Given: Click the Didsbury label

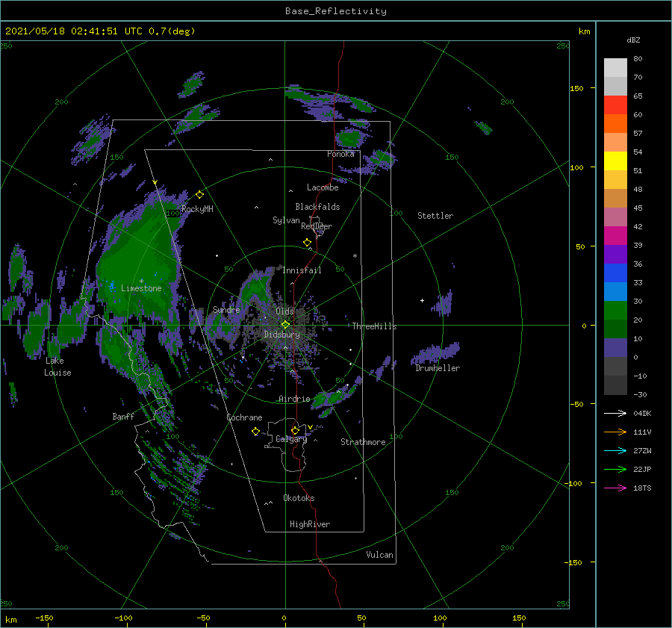Looking at the screenshot, I should point(282,335).
